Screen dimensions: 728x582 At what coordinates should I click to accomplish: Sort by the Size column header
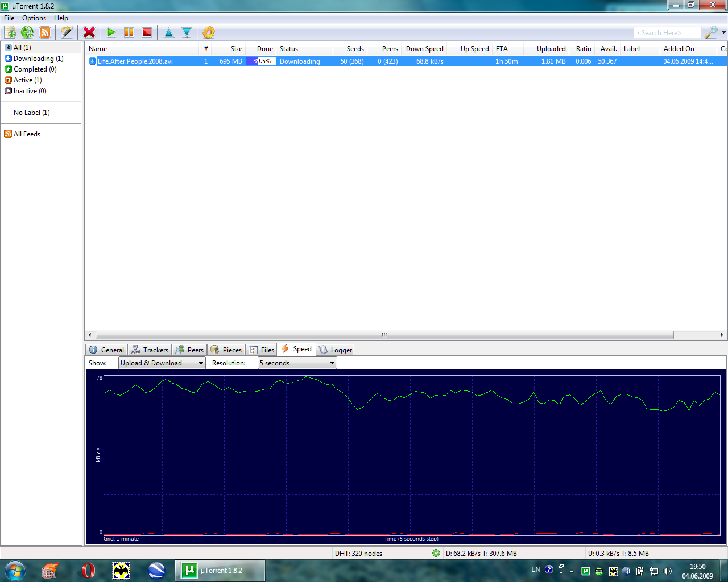[x=228, y=49]
